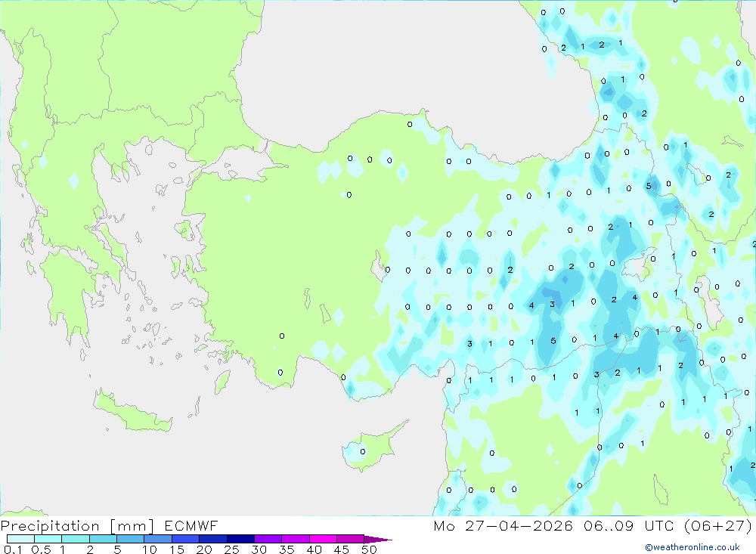Select the 30–35 mm violet legend swatch

point(268,539)
